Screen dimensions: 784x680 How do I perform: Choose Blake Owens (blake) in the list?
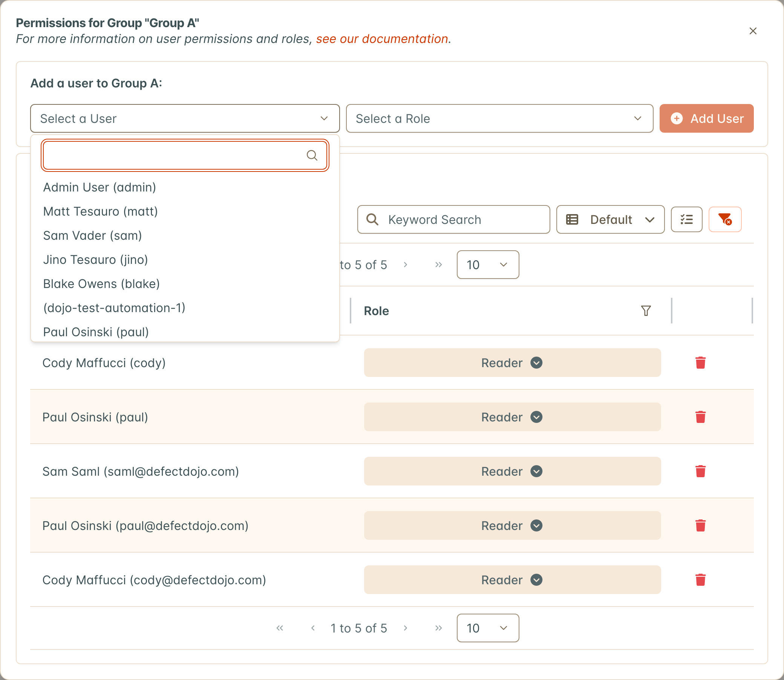(x=101, y=283)
